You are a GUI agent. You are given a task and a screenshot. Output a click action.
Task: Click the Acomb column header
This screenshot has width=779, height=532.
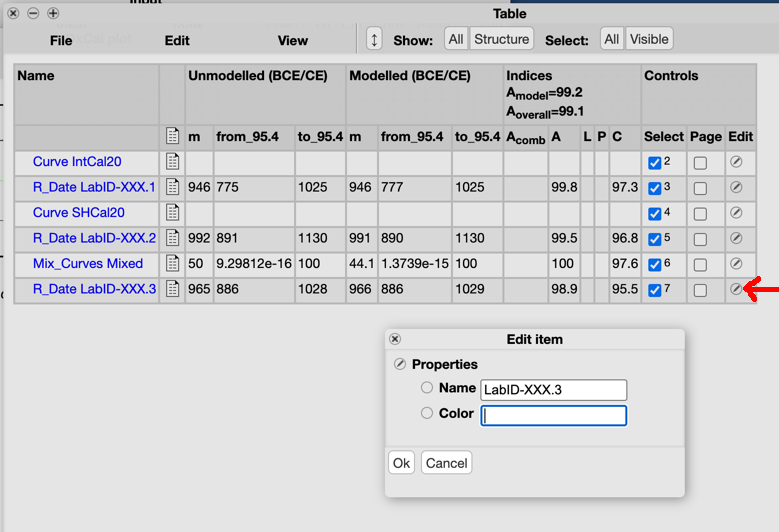pyautogui.click(x=526, y=138)
